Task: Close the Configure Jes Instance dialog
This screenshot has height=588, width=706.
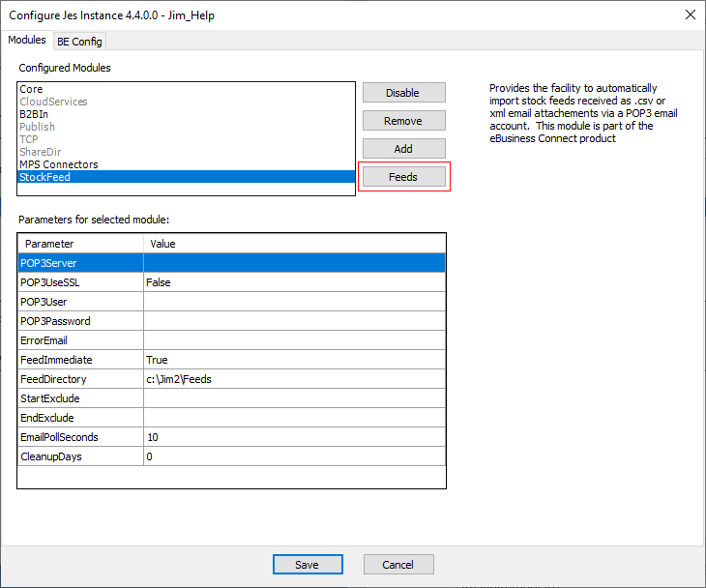Action: (x=690, y=15)
